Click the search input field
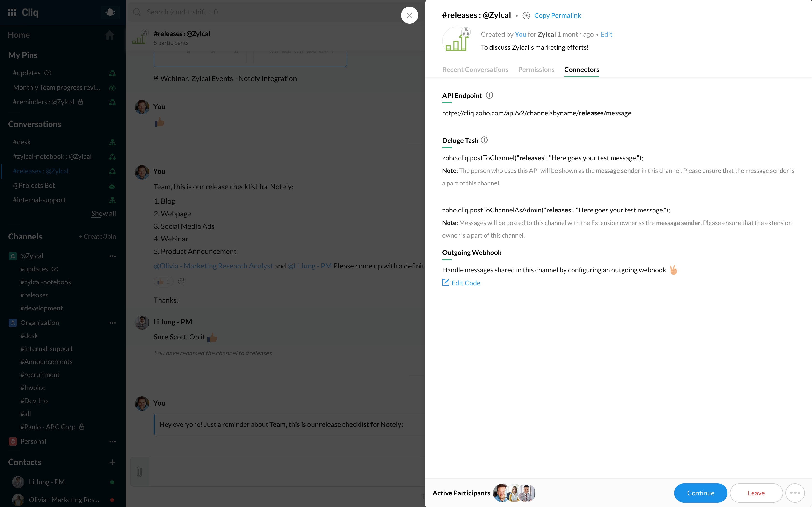Image resolution: width=812 pixels, height=507 pixels. [268, 12]
